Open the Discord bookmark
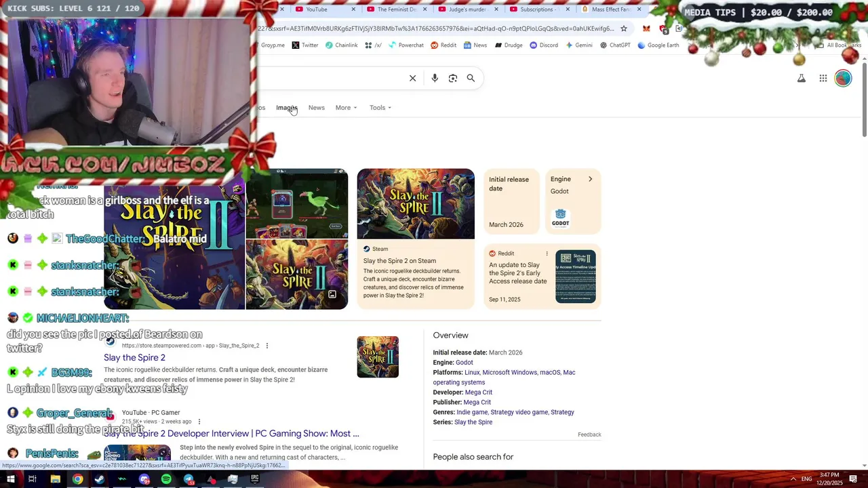The width and height of the screenshot is (868, 488). point(543,45)
